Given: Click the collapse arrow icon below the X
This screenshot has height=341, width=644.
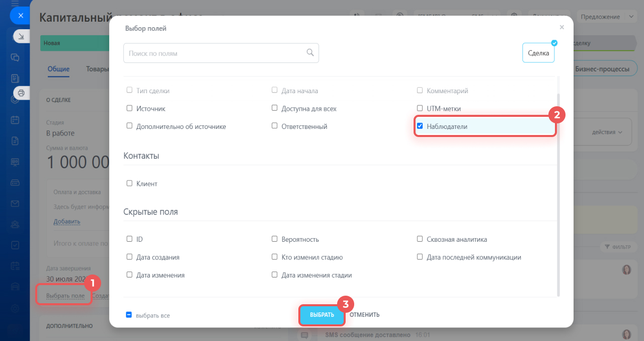Looking at the screenshot, I should click(21, 36).
